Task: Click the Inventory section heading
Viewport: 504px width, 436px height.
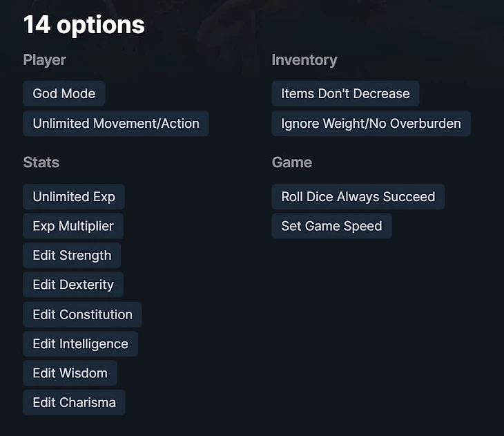Action: point(304,60)
